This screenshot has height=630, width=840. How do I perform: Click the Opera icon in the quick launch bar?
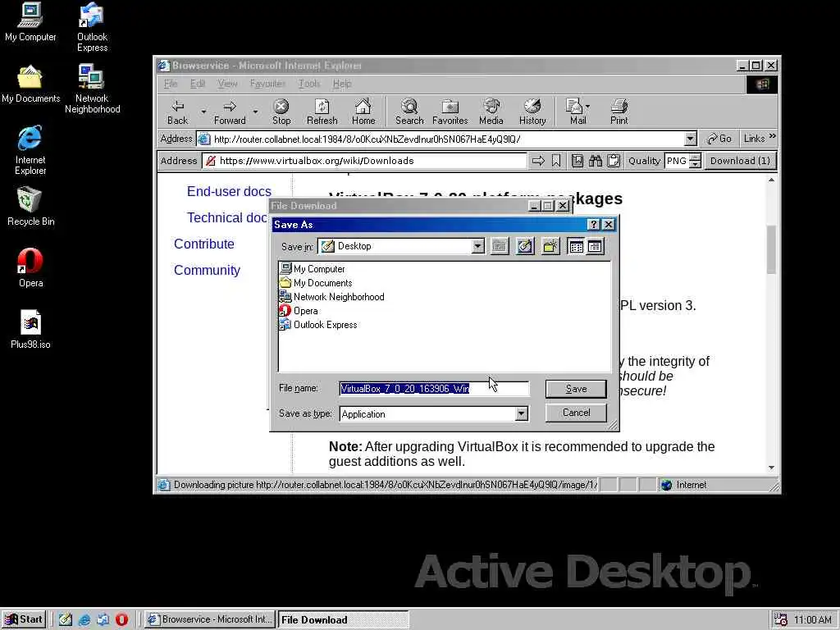(x=121, y=620)
